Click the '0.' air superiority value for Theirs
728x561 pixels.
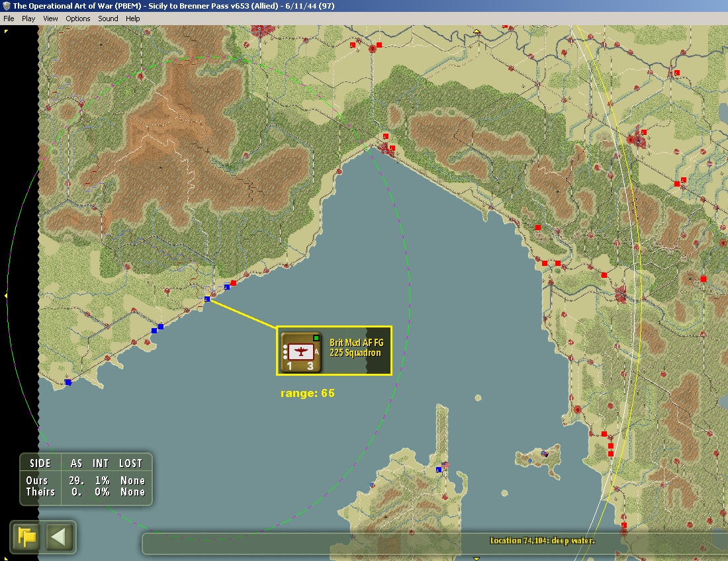pyautogui.click(x=77, y=492)
